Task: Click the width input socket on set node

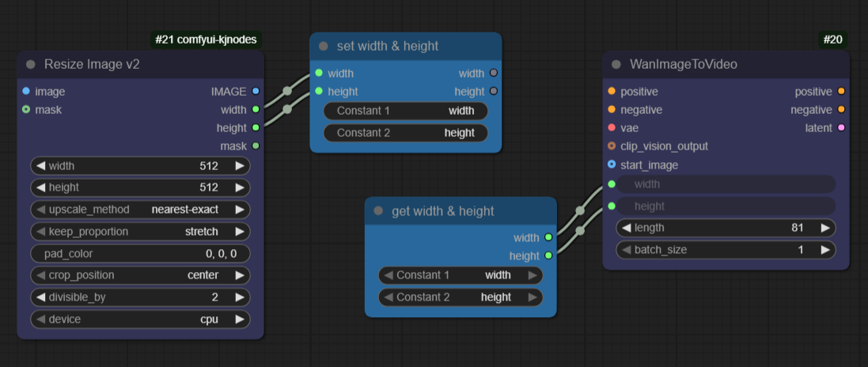Action: tap(319, 73)
